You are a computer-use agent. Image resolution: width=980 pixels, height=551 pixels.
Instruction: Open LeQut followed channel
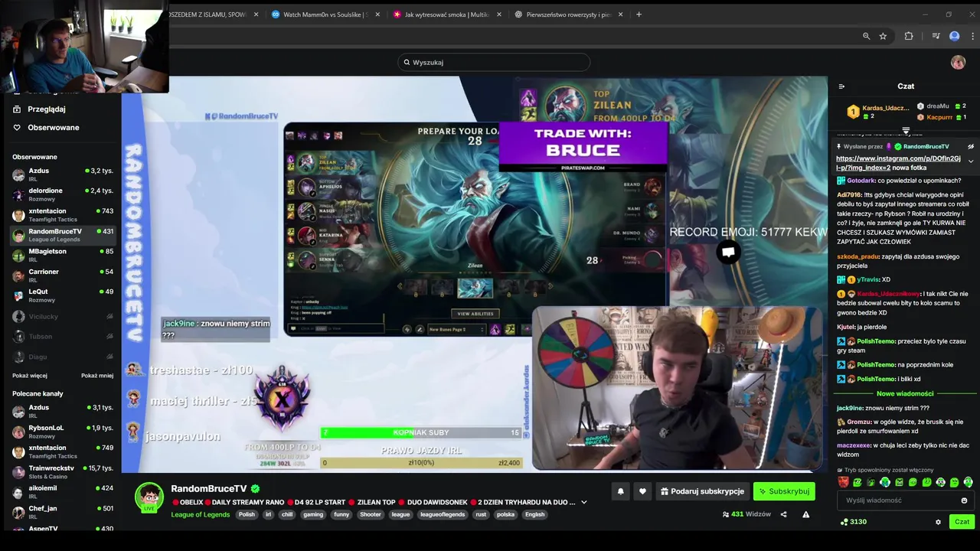[63, 295]
